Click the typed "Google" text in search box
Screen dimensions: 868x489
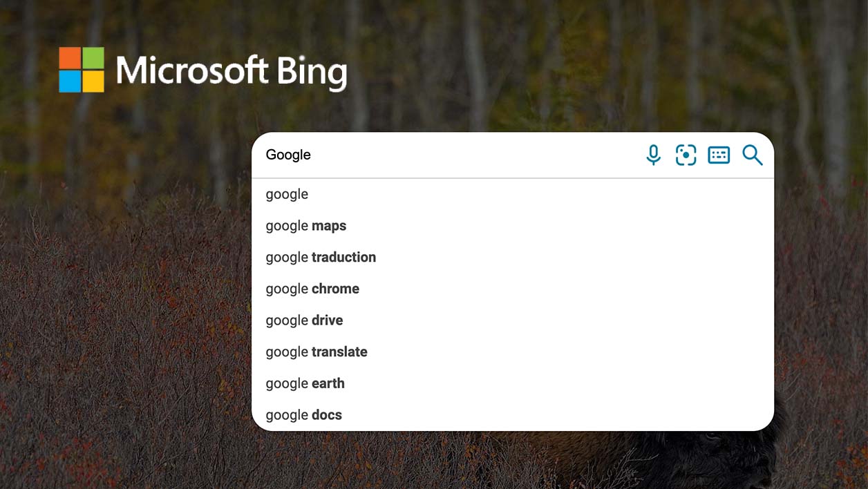[x=288, y=155]
